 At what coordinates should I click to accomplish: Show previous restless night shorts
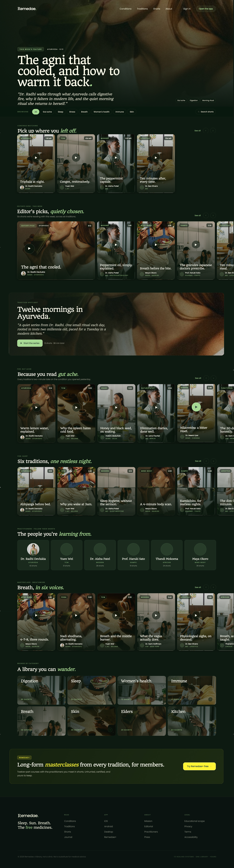206,461
